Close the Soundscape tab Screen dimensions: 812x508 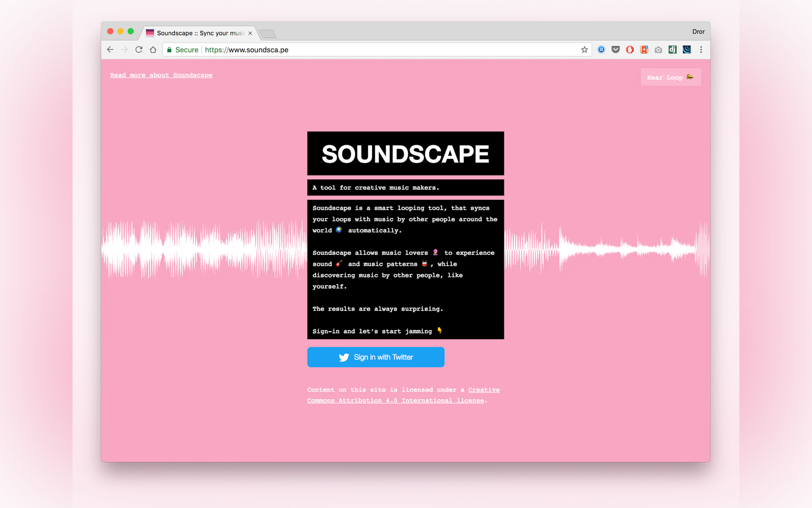click(x=250, y=33)
